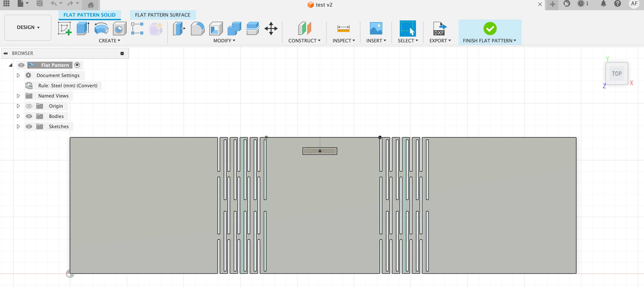The image size is (644, 287).
Task: Click the DESIGN mode dropdown
Action: point(27,27)
